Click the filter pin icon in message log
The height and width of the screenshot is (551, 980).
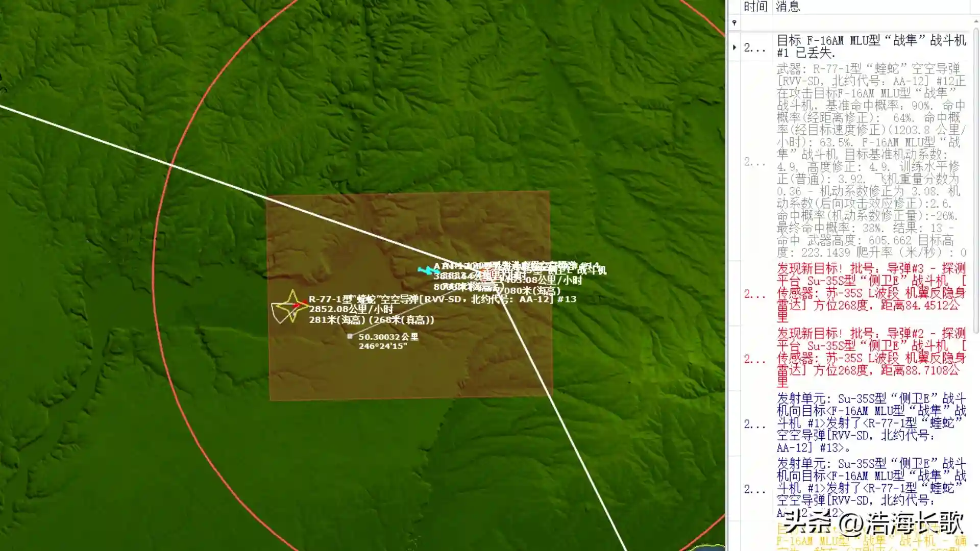[x=734, y=23]
